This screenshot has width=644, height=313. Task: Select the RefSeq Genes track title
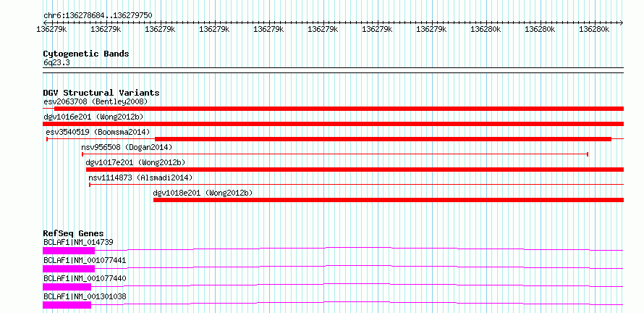tap(73, 234)
